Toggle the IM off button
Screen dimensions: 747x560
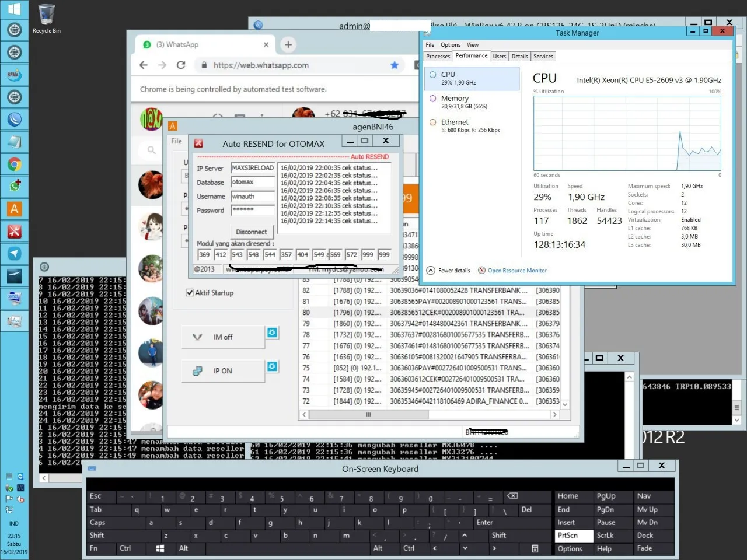[x=222, y=337]
